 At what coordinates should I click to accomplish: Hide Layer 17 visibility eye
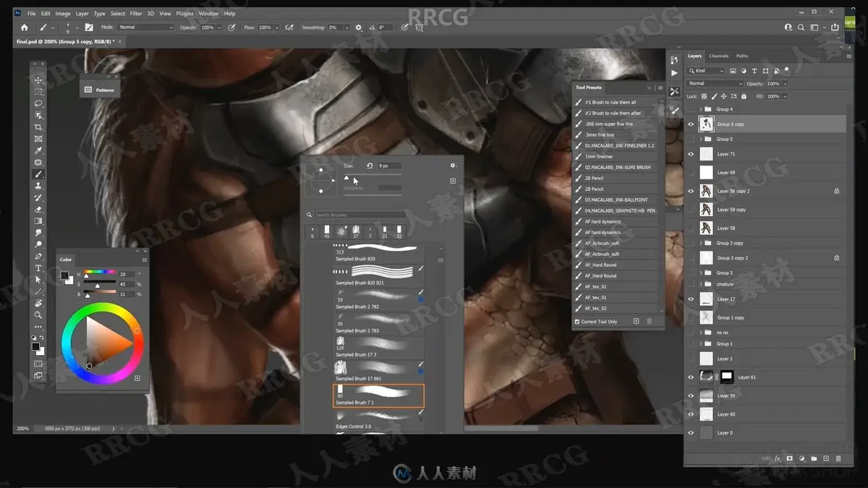(691, 299)
